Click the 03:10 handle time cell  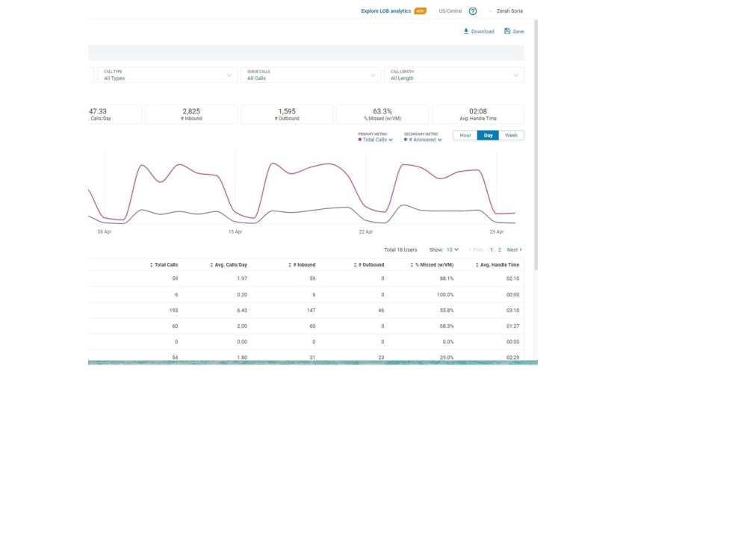click(x=512, y=310)
